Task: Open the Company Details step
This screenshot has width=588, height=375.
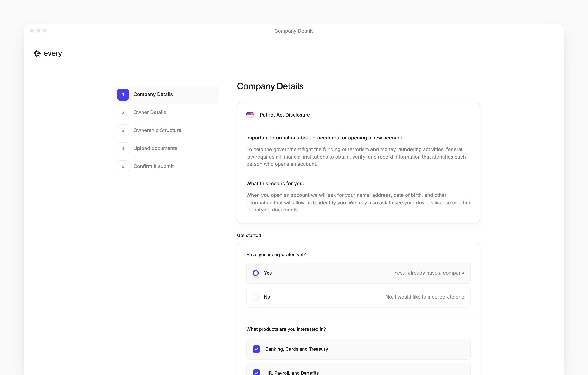Action: pos(166,94)
